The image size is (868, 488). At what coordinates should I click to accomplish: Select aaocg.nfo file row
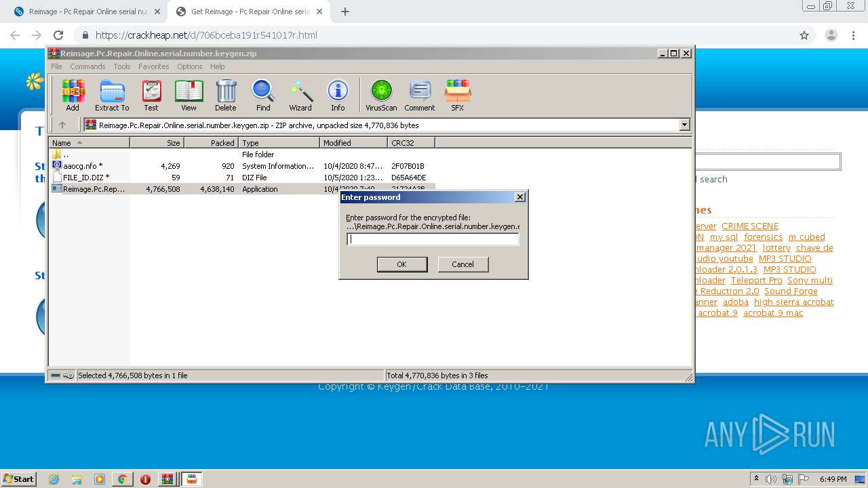[241, 166]
